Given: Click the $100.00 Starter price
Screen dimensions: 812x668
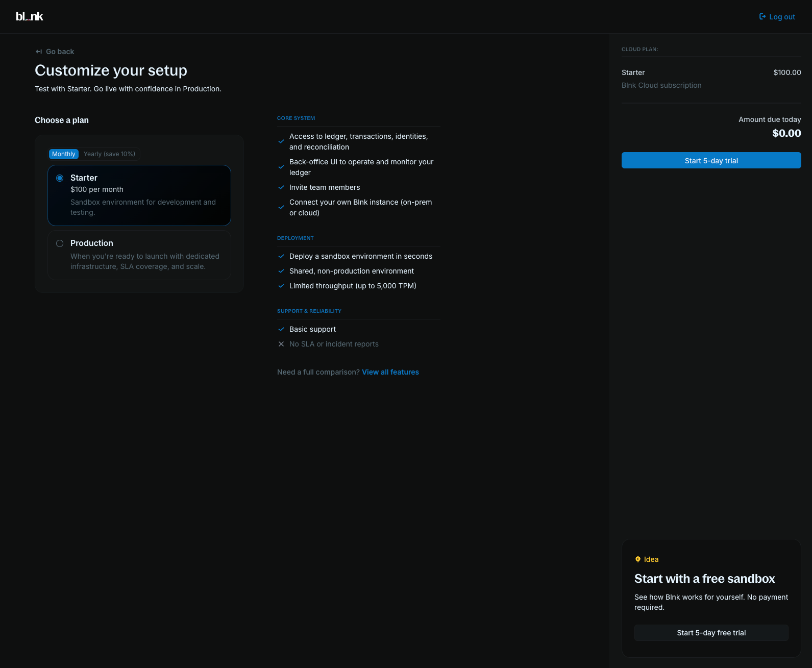Looking at the screenshot, I should click(788, 72).
